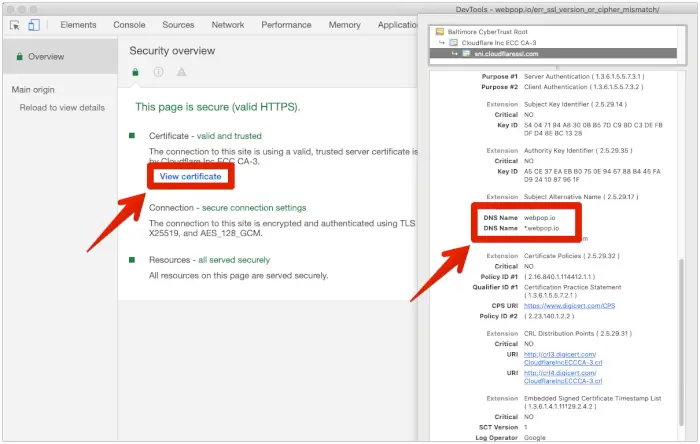Select Cloudflare Inc ECC CA-3 in chain
This screenshot has width=700, height=444.
tap(499, 42)
